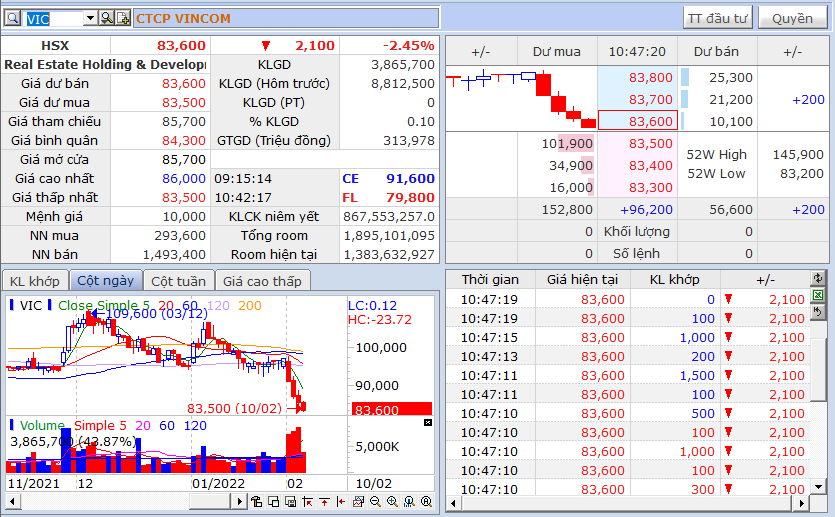Click the FL floor price 79,800
The height and width of the screenshot is (517, 835).
pos(411,198)
